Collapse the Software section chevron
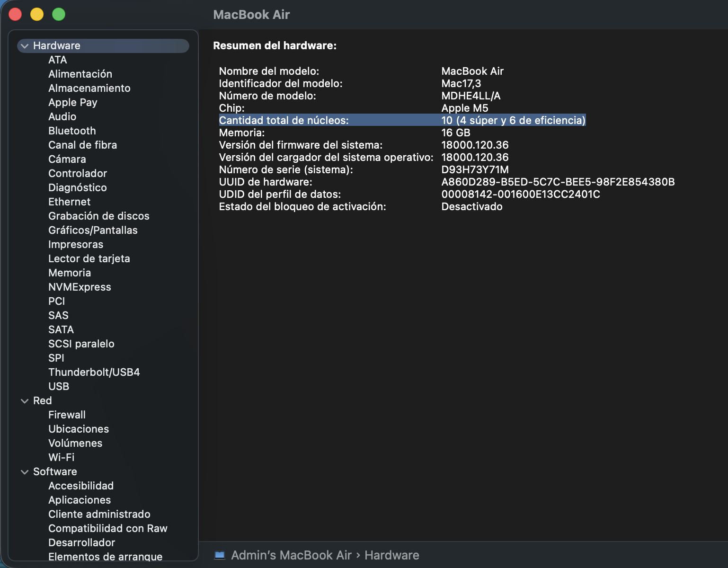 coord(25,472)
